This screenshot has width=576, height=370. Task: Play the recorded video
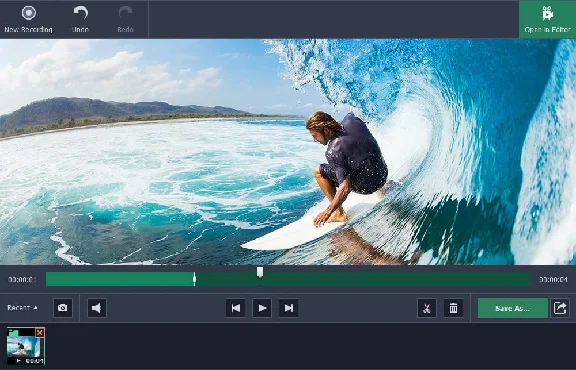[262, 308]
